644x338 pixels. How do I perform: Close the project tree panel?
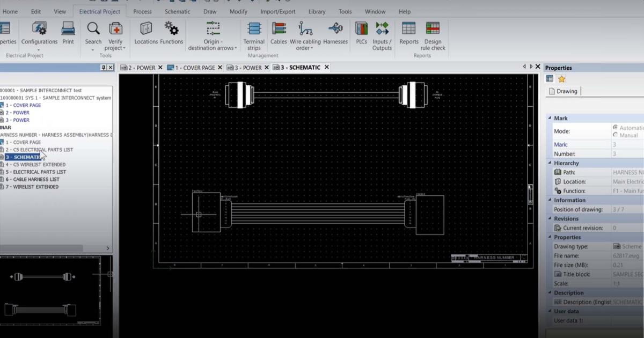coord(111,68)
